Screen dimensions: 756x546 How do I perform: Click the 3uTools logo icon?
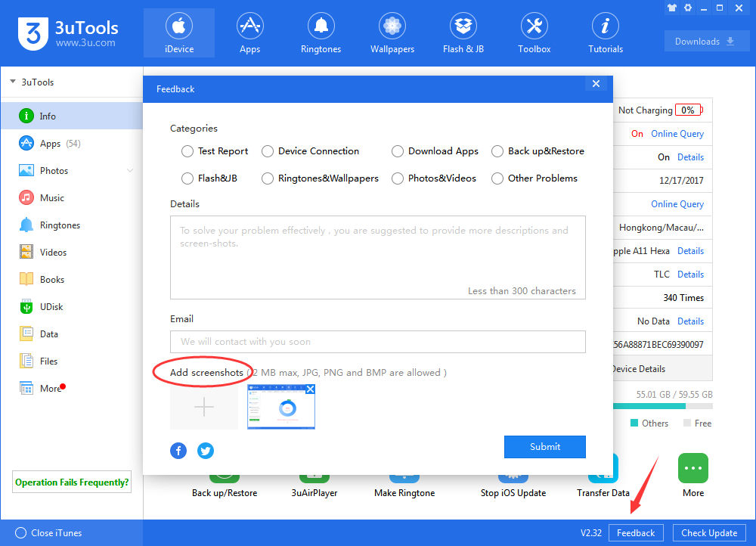tap(33, 33)
